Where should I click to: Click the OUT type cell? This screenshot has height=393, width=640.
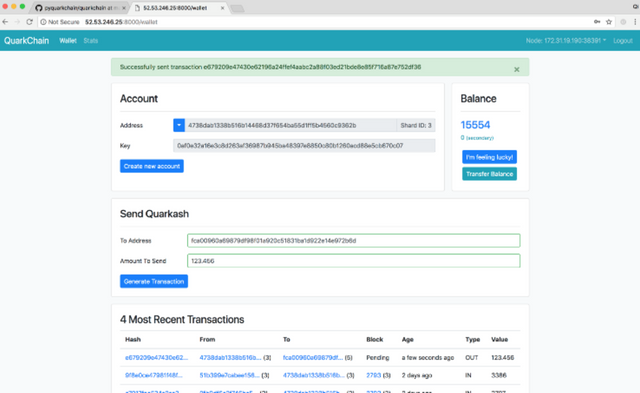tap(471, 357)
